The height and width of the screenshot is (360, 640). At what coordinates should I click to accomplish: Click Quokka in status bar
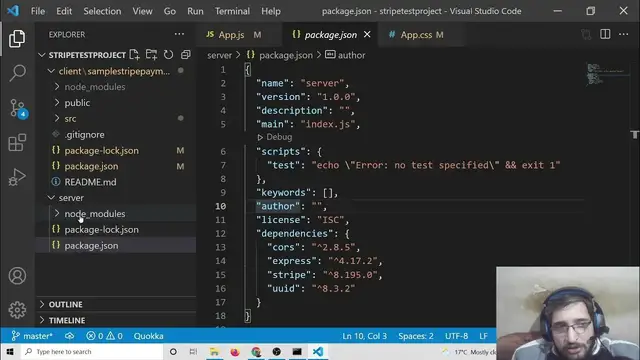pyautogui.click(x=149, y=336)
